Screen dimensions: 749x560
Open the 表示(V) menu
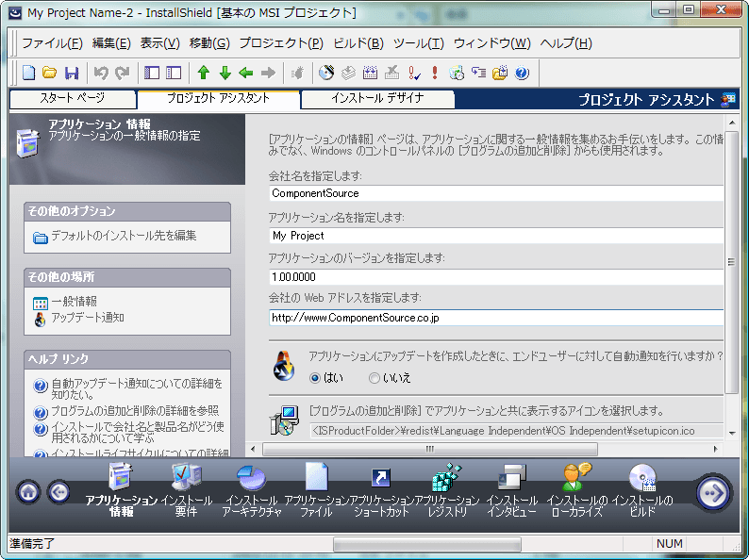point(160,43)
